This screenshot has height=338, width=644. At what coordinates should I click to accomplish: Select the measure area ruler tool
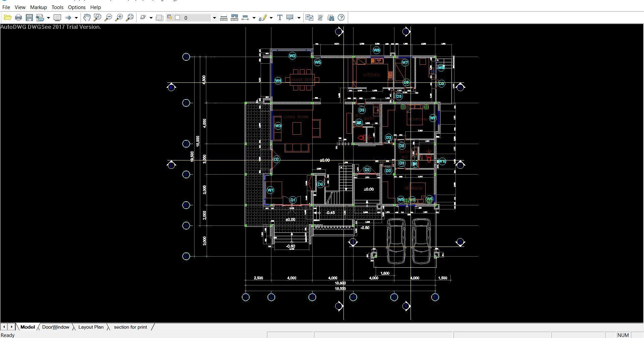coord(234,18)
